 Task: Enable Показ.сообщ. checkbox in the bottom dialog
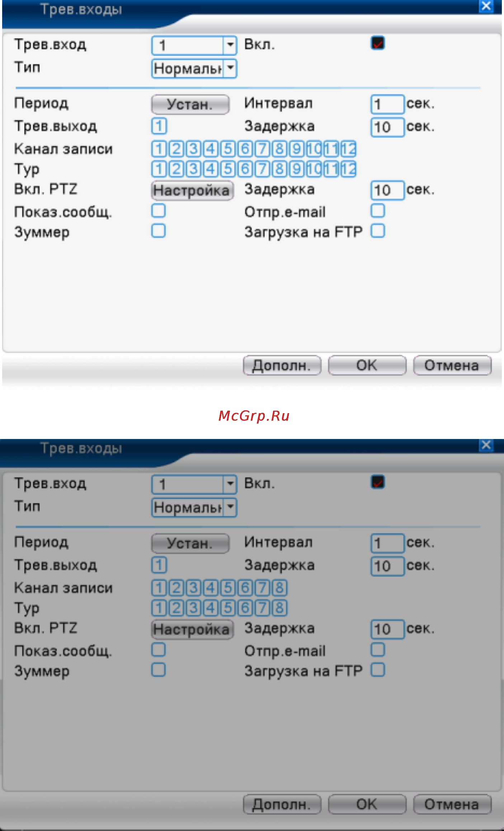click(159, 650)
